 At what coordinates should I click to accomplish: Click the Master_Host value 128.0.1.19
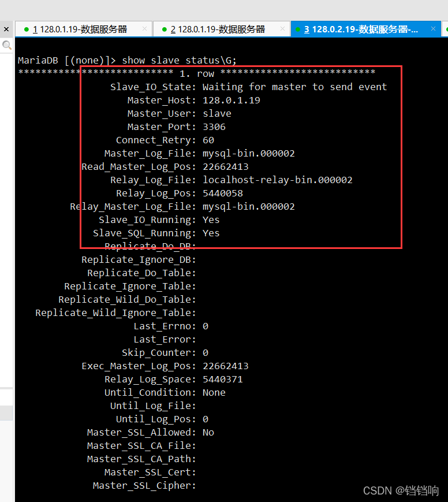[232, 100]
